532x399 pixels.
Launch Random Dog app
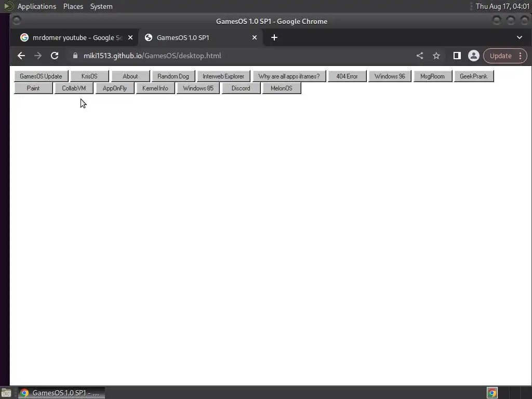coord(173,76)
